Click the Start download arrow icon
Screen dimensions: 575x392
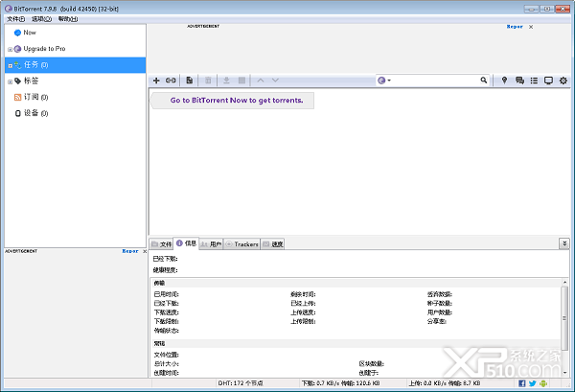pyautogui.click(x=226, y=81)
